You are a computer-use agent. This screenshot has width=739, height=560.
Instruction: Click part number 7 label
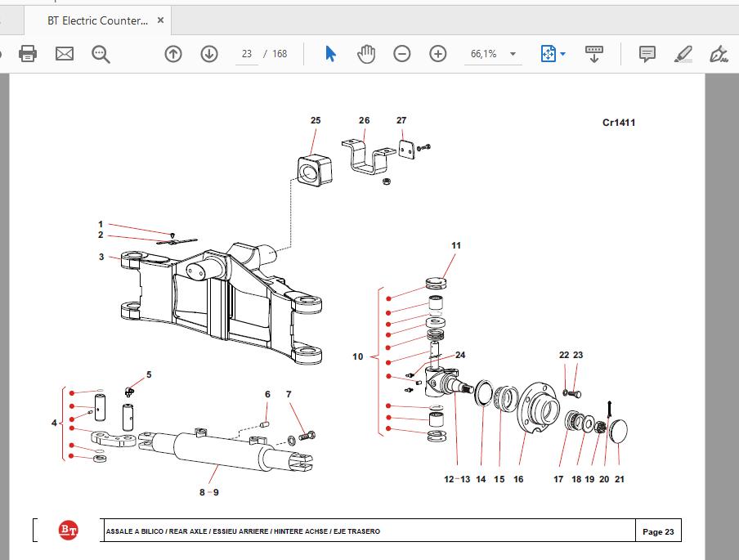[x=289, y=395]
